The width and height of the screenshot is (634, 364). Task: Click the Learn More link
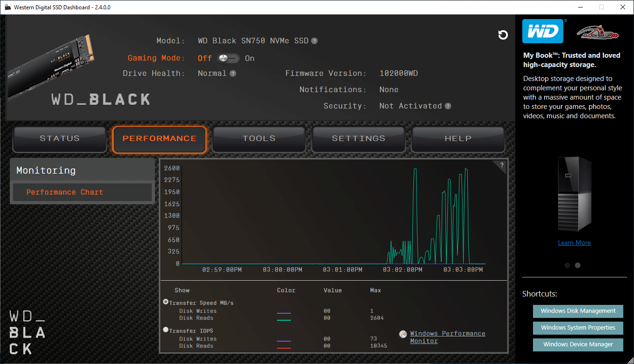tap(574, 243)
